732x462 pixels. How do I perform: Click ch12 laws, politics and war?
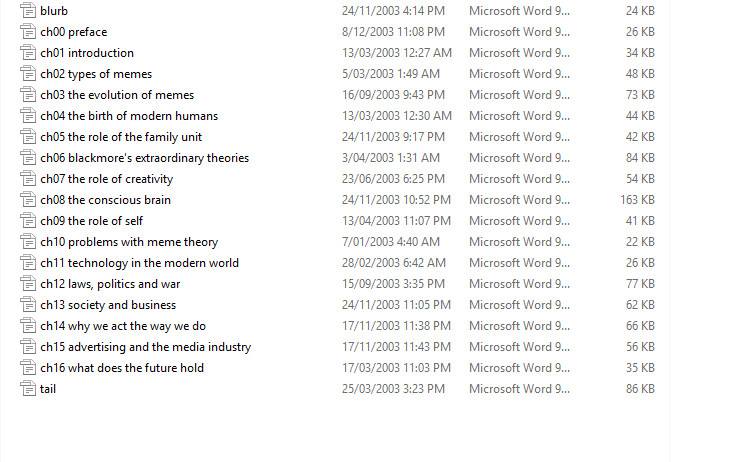click(x=110, y=284)
